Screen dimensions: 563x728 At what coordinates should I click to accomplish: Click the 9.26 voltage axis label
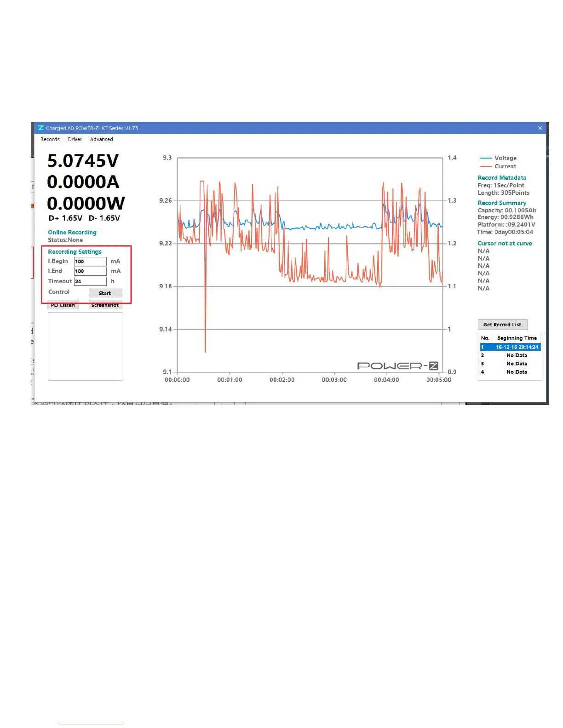point(166,201)
